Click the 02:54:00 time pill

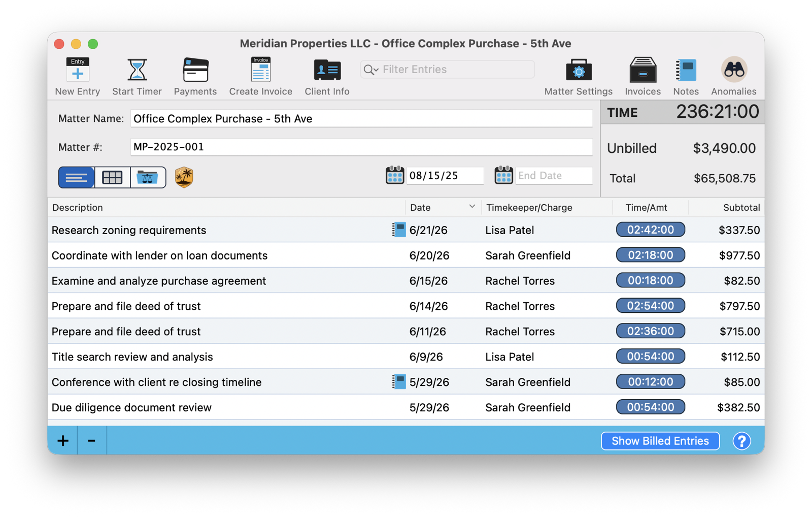[650, 306]
